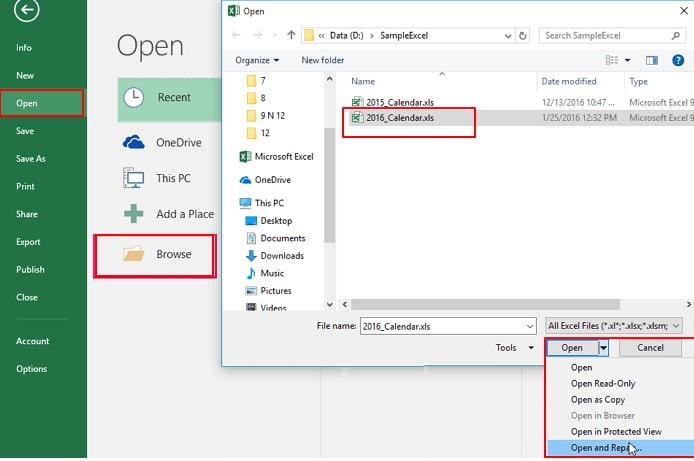The height and width of the screenshot is (461, 694).
Task: Select Export in the green sidebar
Action: pos(28,242)
